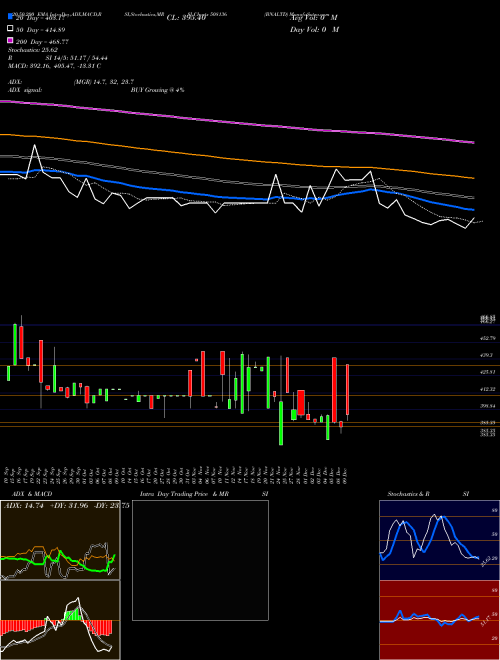Select the '50 Day - 414.89' label

click(40, 30)
